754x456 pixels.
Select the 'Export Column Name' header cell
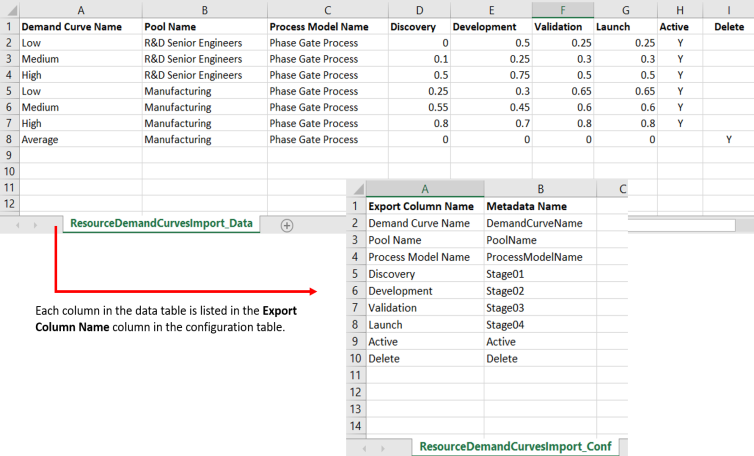(x=425, y=206)
